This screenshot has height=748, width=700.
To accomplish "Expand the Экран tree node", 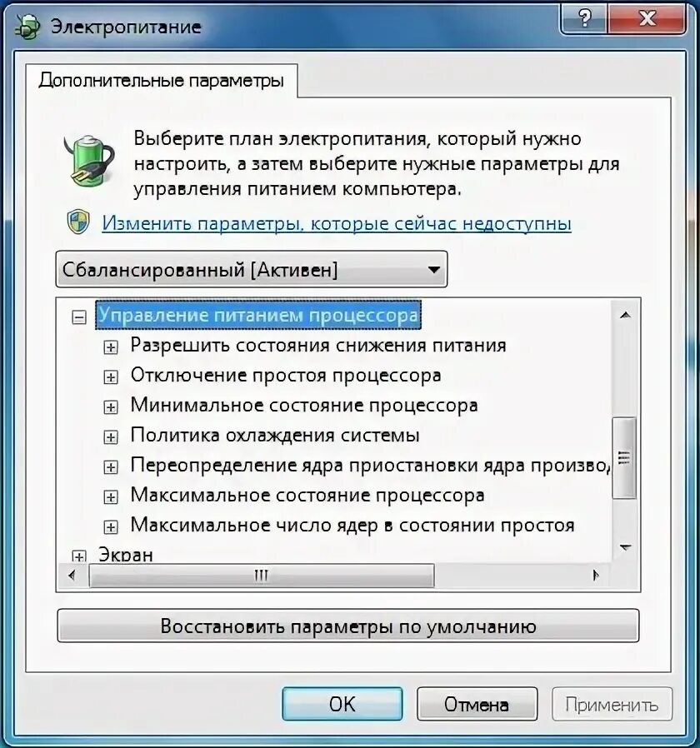I will pyautogui.click(x=78, y=556).
